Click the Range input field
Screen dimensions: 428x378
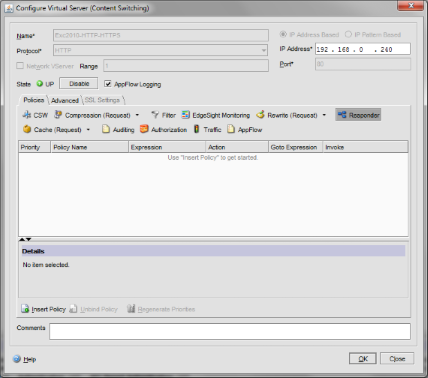pyautogui.click(x=186, y=66)
